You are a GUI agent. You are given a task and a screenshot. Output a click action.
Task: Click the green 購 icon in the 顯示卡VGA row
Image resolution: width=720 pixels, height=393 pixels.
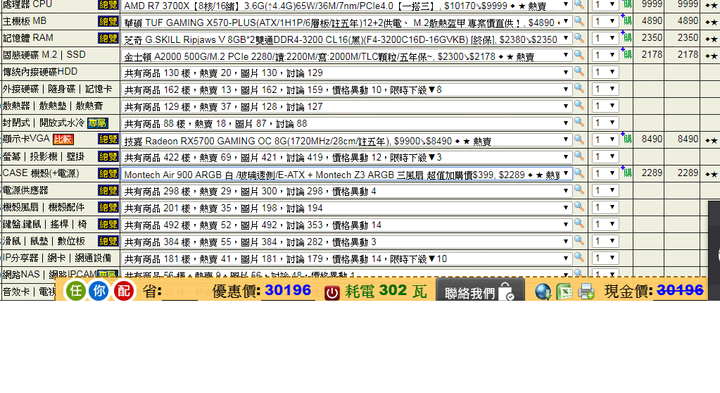click(627, 139)
